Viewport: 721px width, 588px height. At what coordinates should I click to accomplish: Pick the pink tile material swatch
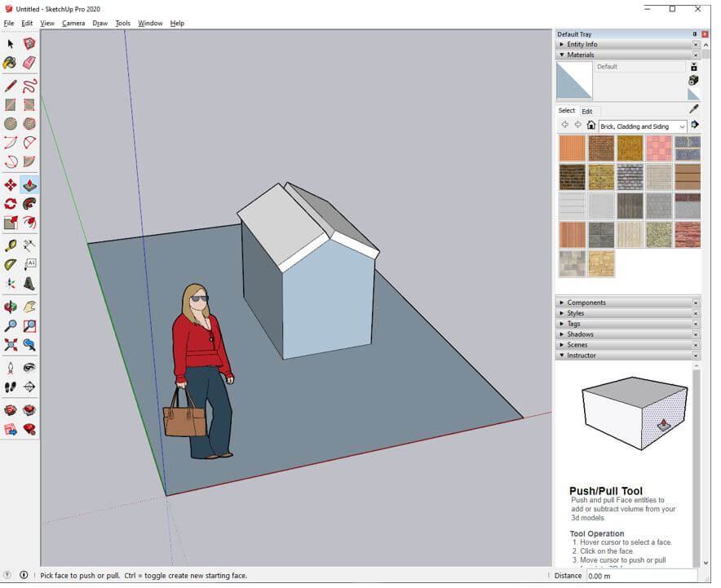(x=659, y=148)
